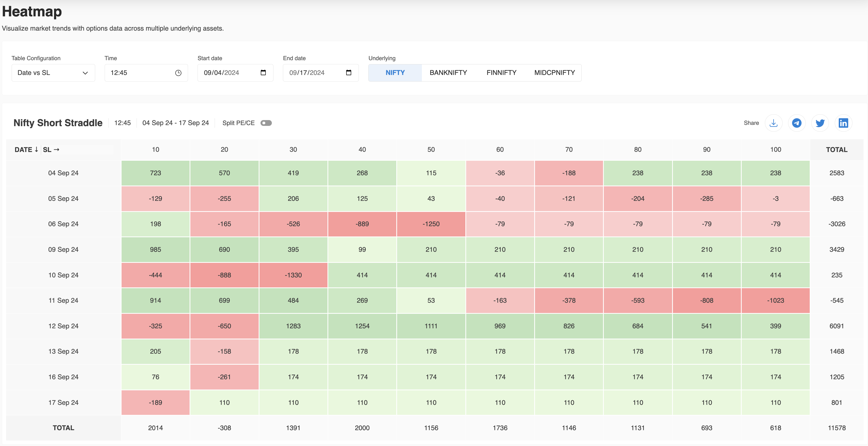Click the cell showing -285
Image resolution: width=868 pixels, height=446 pixels.
click(x=707, y=199)
